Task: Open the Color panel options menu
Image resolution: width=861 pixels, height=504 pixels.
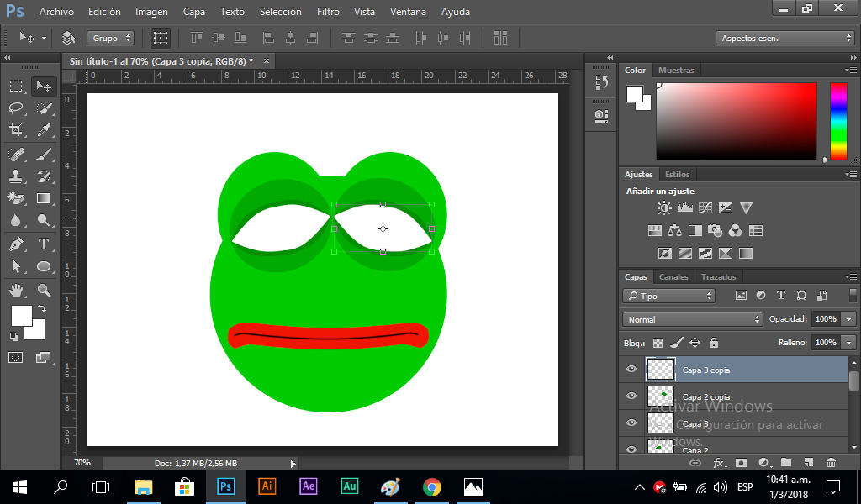Action: [851, 70]
